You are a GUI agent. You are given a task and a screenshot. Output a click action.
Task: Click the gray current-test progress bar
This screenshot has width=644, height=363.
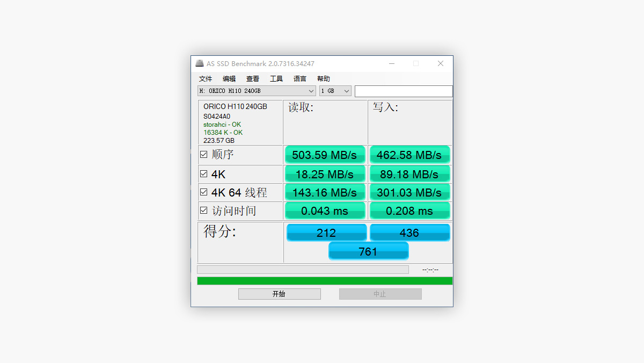click(303, 270)
